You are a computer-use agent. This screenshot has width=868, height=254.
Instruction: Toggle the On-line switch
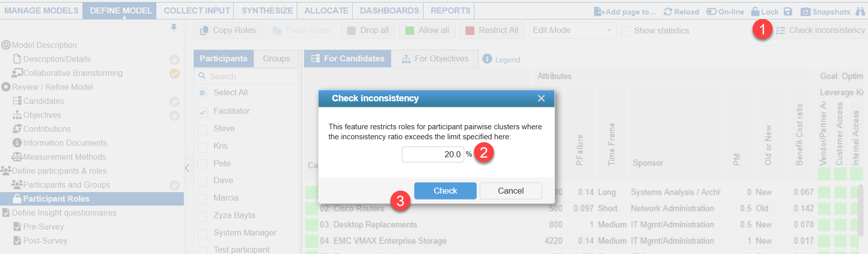(711, 11)
